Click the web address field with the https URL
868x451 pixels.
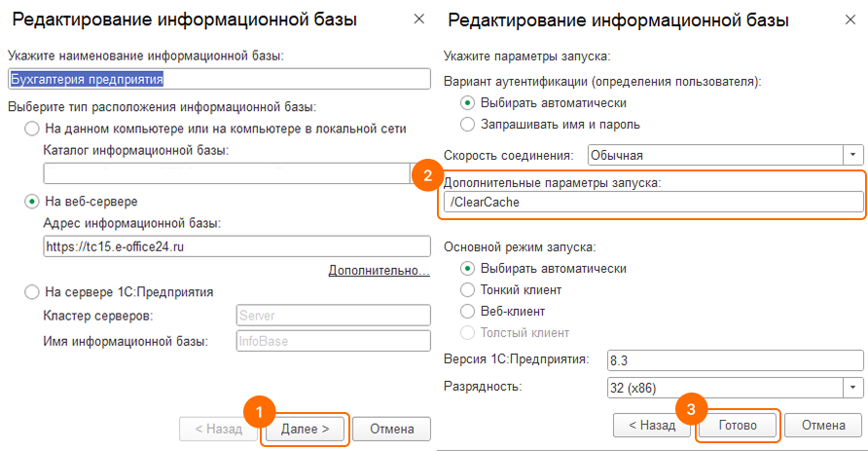pos(235,246)
